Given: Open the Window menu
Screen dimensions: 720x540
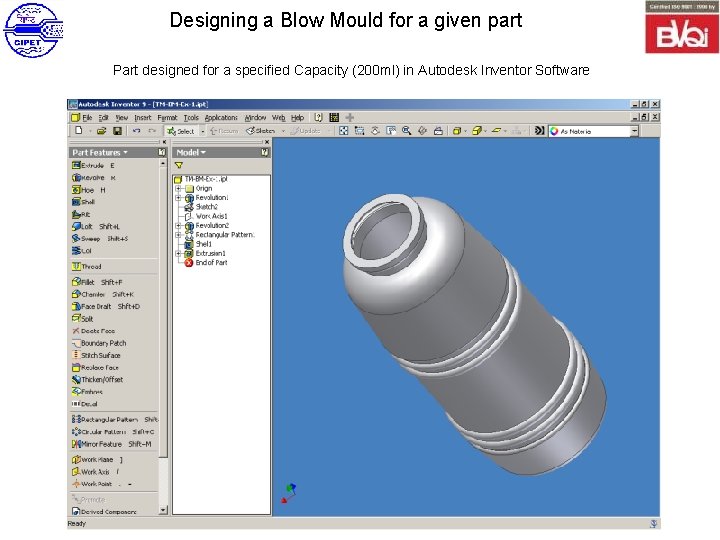Looking at the screenshot, I should (255, 118).
